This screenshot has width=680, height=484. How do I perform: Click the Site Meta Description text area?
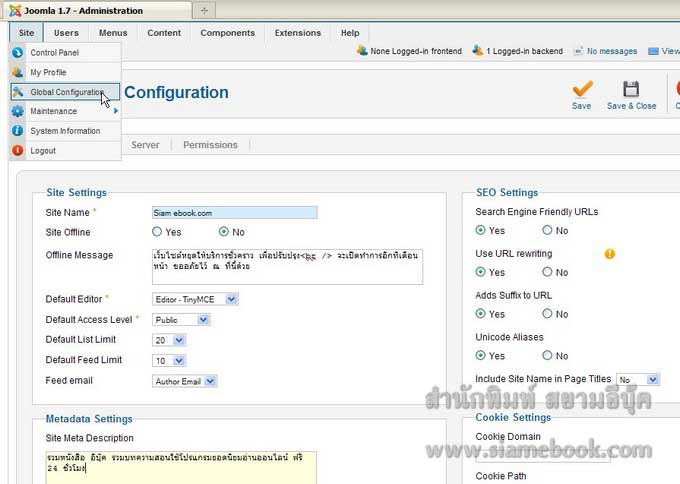point(181,468)
